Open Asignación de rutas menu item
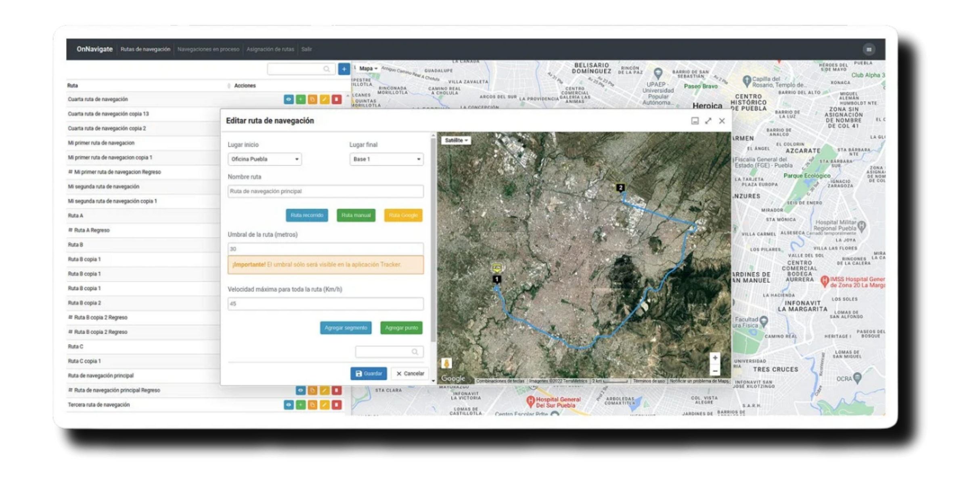Viewport: 980px width, 486px height. (270, 49)
